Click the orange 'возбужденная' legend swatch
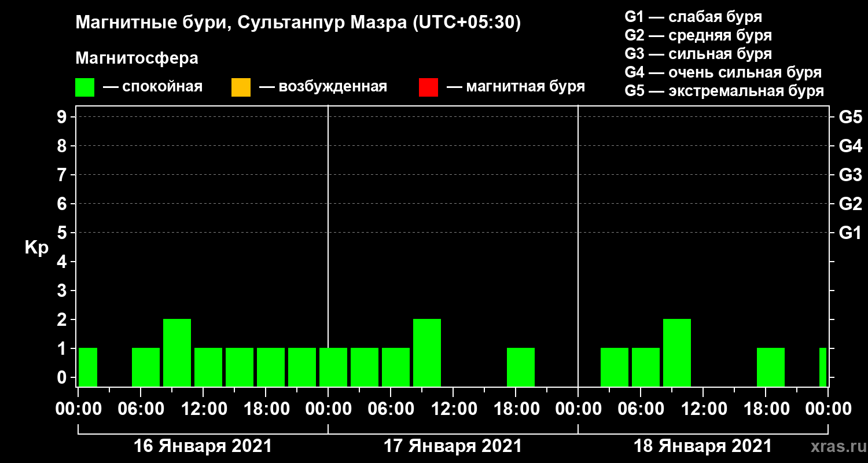 point(241,87)
